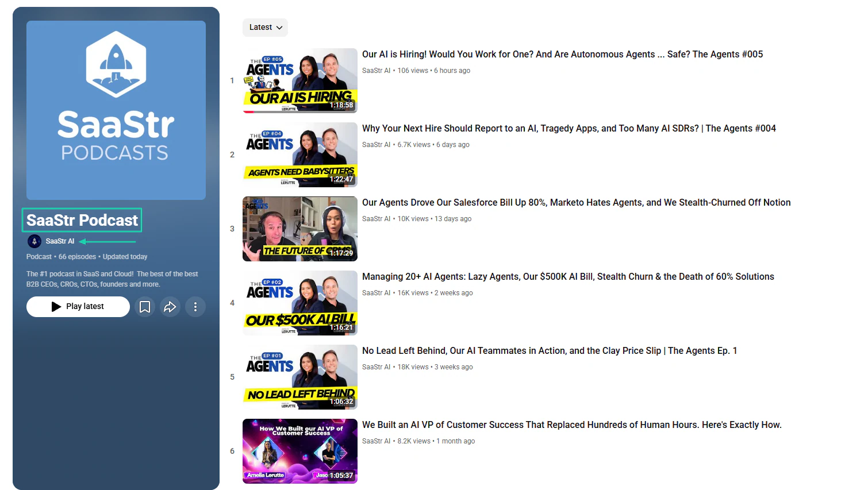Open thumbnail for 'The Future of' episode
This screenshot has width=868, height=490.
(300, 229)
